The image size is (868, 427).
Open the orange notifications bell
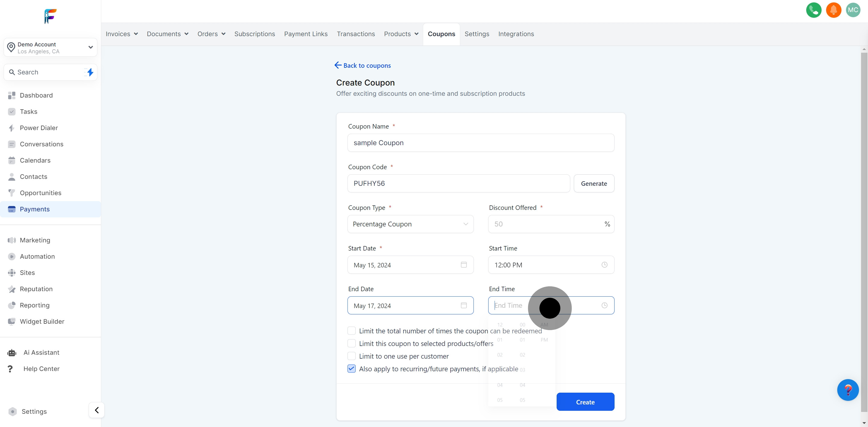833,10
